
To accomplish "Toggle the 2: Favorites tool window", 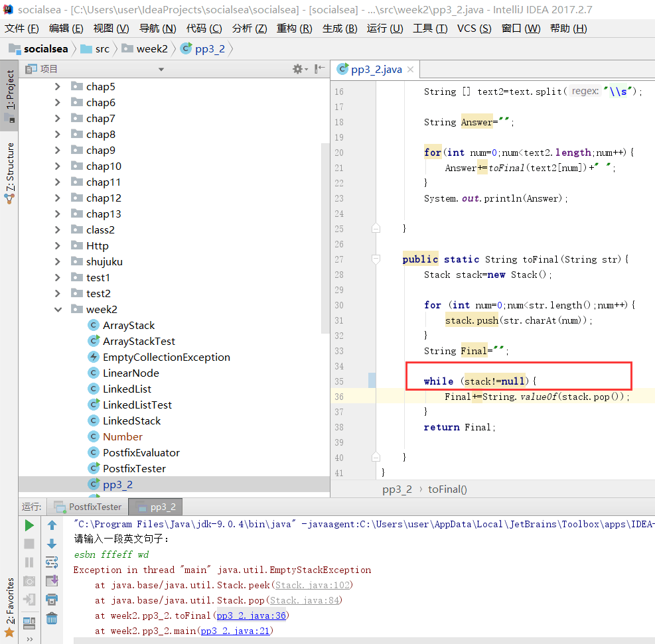I will (9, 608).
